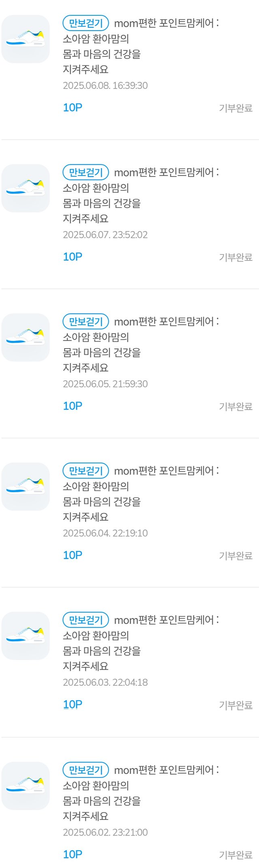Tap the sneaker icon for 2025.06.08 donation
The width and height of the screenshot is (259, 868).
point(25,39)
